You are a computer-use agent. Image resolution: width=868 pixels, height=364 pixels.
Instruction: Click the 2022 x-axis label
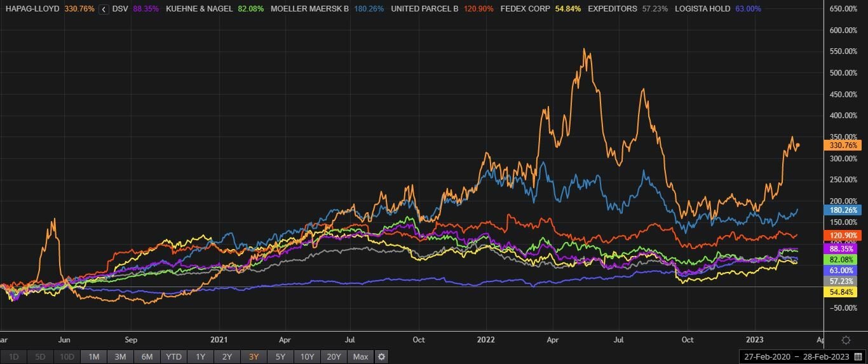coord(486,340)
